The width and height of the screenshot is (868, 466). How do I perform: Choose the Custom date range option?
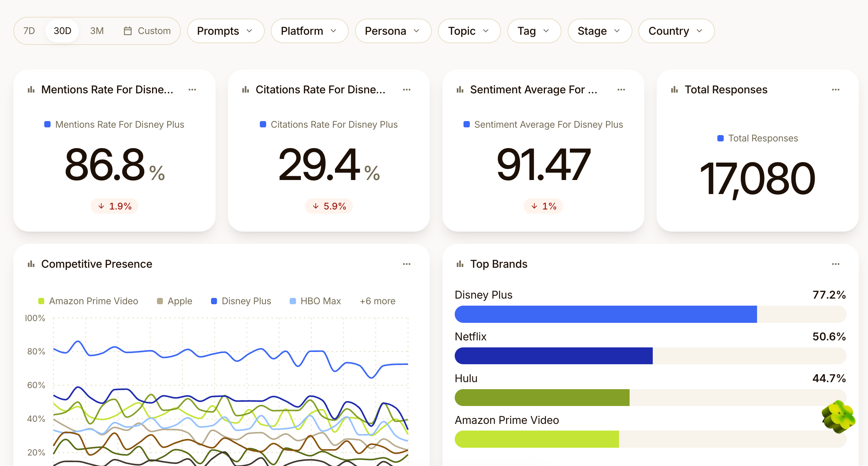pos(147,31)
